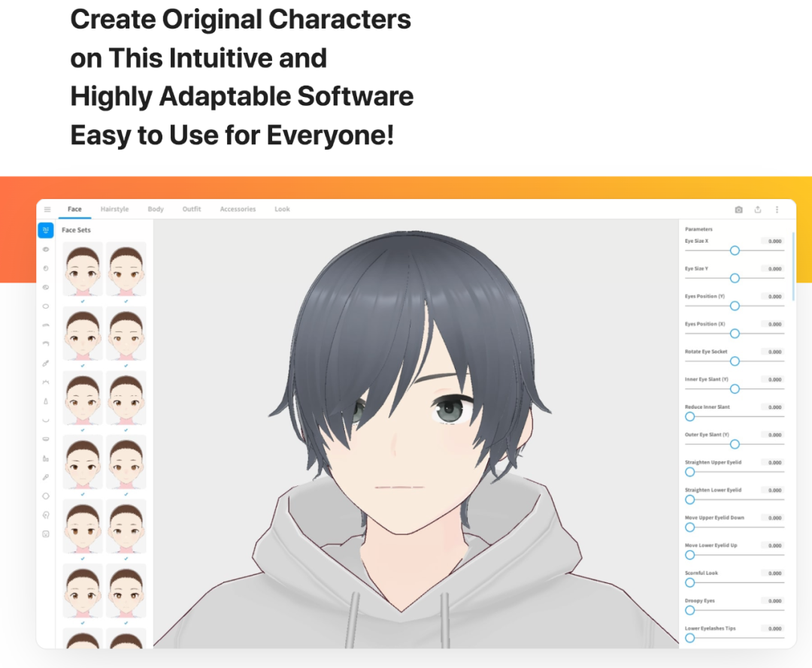Go to the Look tab

pyautogui.click(x=282, y=209)
